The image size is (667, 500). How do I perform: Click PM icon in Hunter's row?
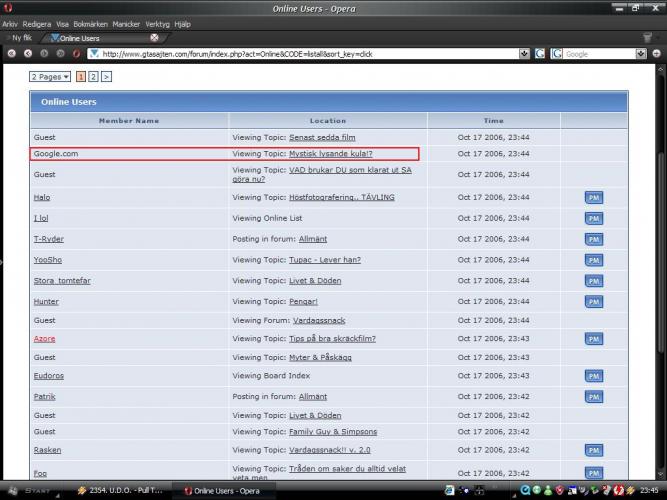[594, 302]
